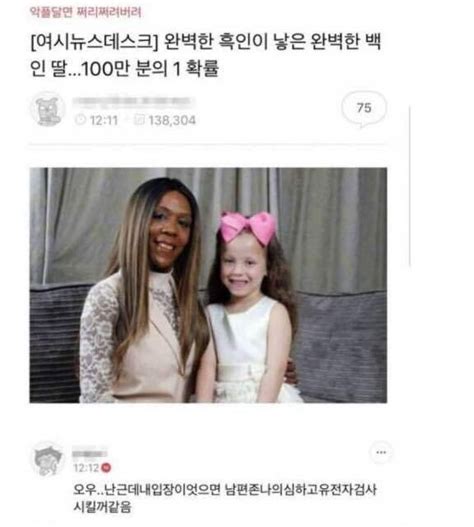Open the 75 comments speech bubble
The height and width of the screenshot is (527, 474).
pos(364,109)
